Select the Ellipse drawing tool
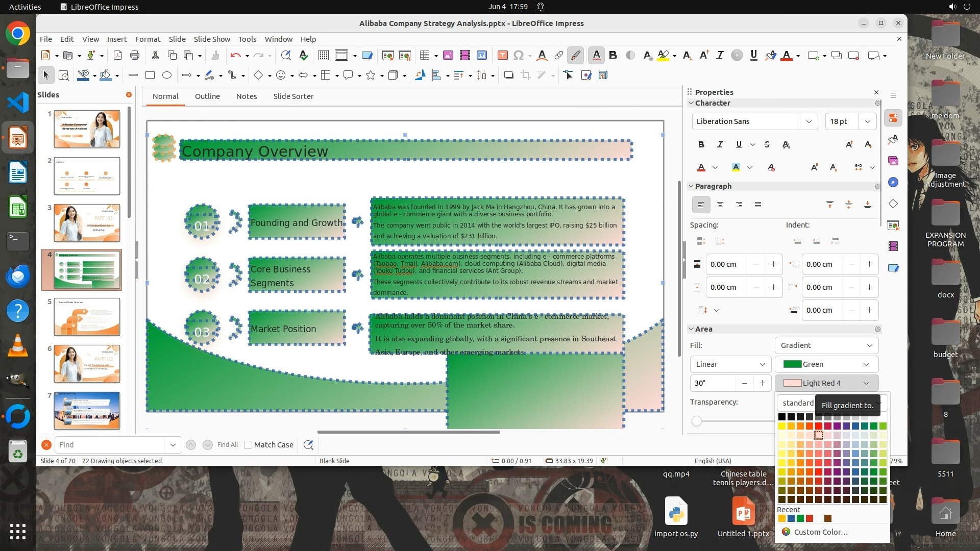980x551 pixels. (x=166, y=76)
